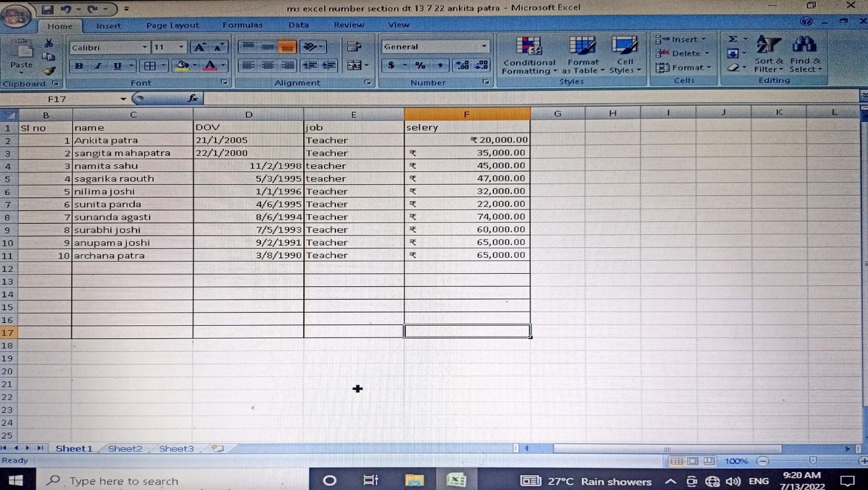Click the Insert Worksheet tab icon
This screenshot has width=868, height=490.
pyautogui.click(x=217, y=448)
